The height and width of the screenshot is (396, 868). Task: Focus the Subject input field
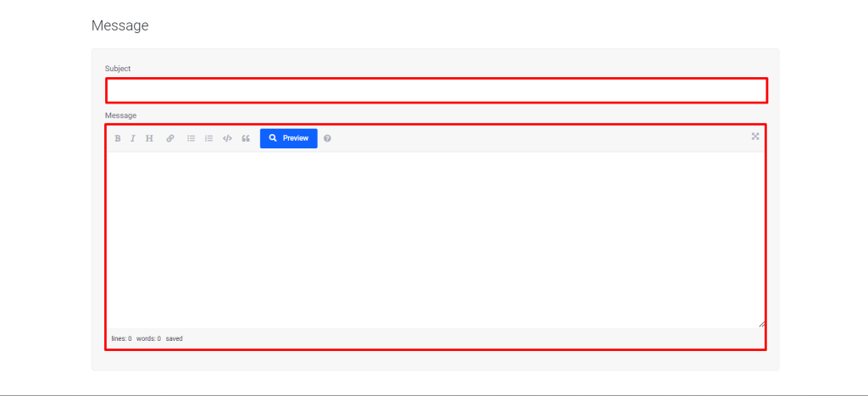(x=437, y=90)
